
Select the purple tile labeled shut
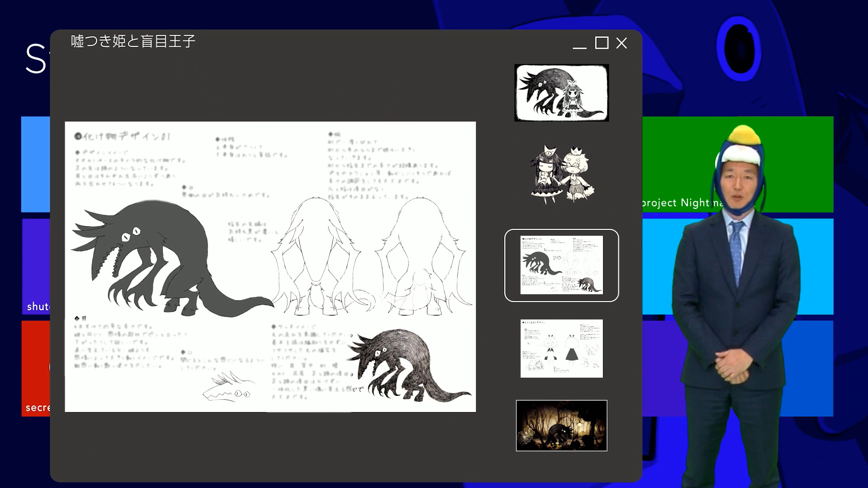pyautogui.click(x=35, y=267)
